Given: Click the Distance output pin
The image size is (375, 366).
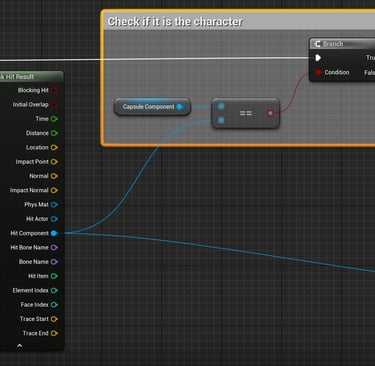Looking at the screenshot, I should [54, 133].
